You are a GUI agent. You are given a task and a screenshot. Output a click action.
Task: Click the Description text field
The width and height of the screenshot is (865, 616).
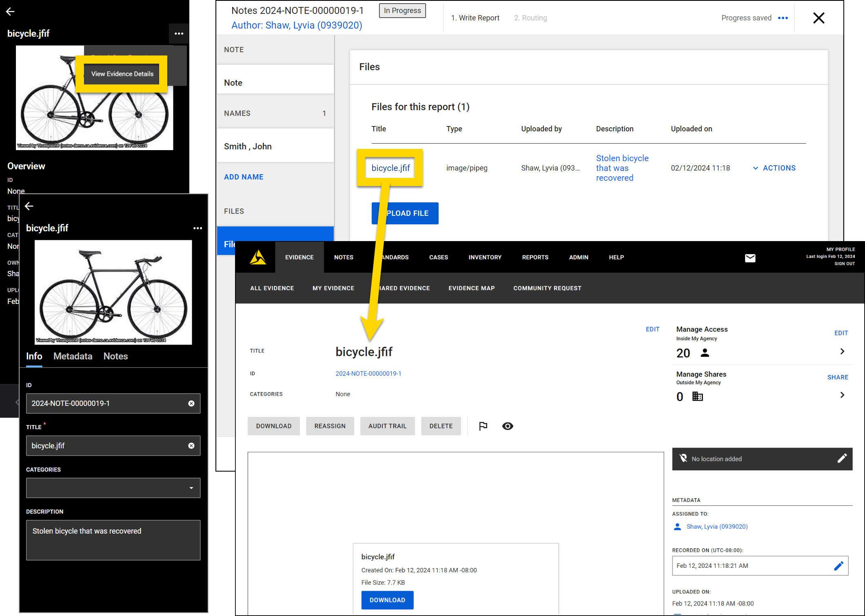[x=113, y=540]
